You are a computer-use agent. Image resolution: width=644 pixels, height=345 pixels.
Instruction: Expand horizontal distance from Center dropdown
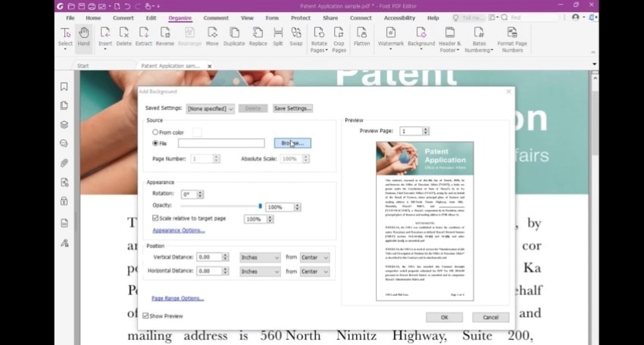coord(314,272)
